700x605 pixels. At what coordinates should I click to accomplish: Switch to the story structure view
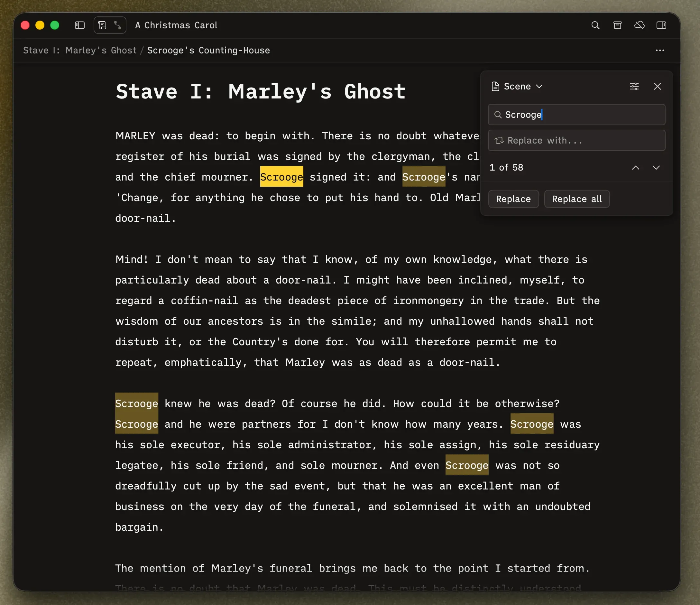coord(117,25)
